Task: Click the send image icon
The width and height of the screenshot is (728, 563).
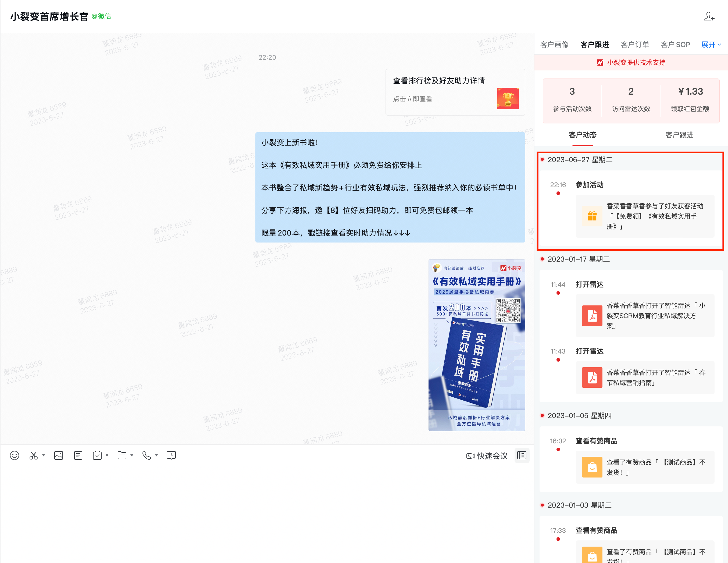Action: pos(59,455)
